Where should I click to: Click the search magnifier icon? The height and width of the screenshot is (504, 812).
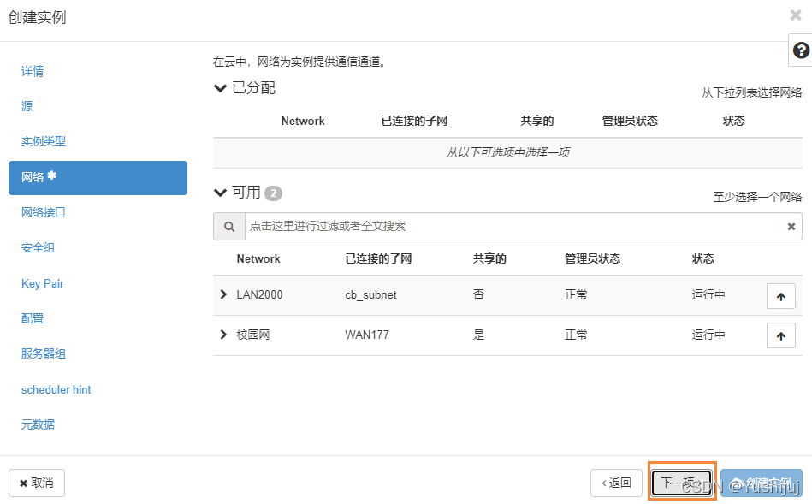pyautogui.click(x=229, y=227)
